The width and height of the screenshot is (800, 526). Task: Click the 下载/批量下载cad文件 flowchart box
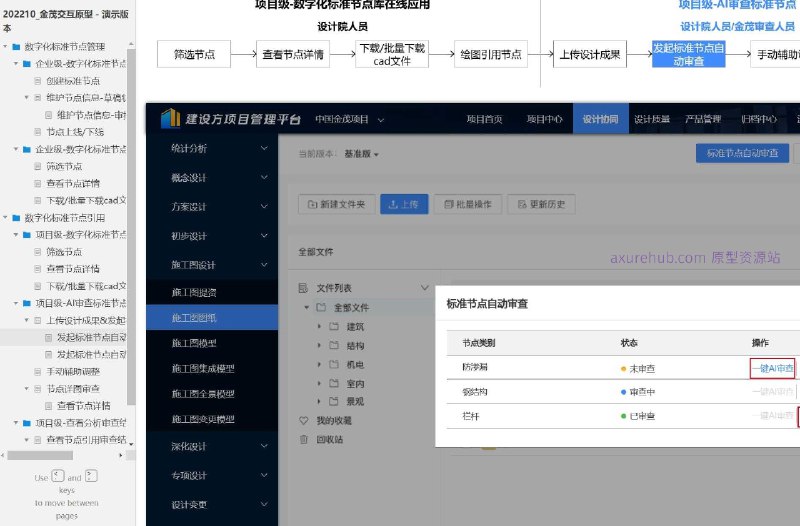(x=392, y=54)
